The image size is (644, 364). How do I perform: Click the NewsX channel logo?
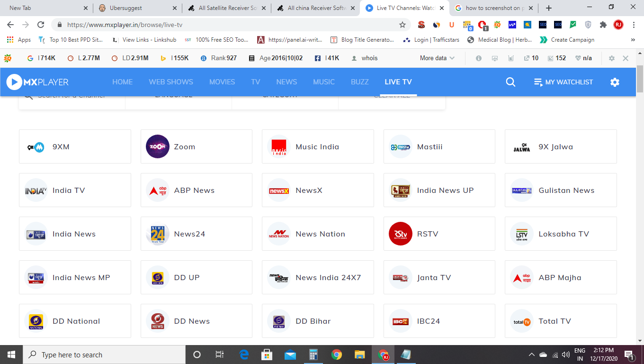click(279, 190)
